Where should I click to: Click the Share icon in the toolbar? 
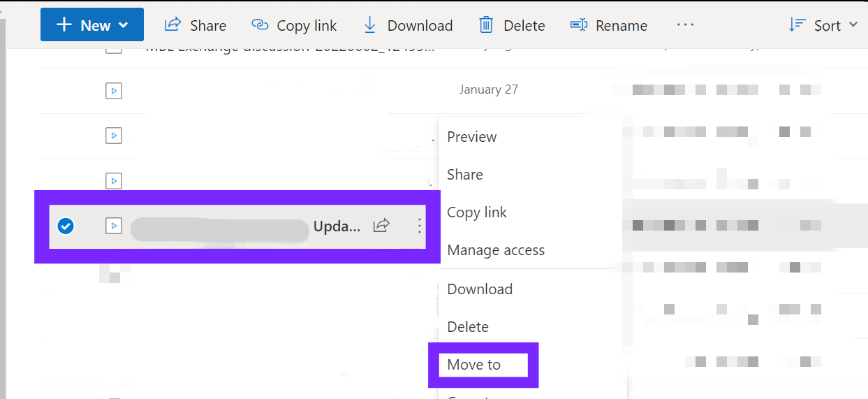(172, 25)
